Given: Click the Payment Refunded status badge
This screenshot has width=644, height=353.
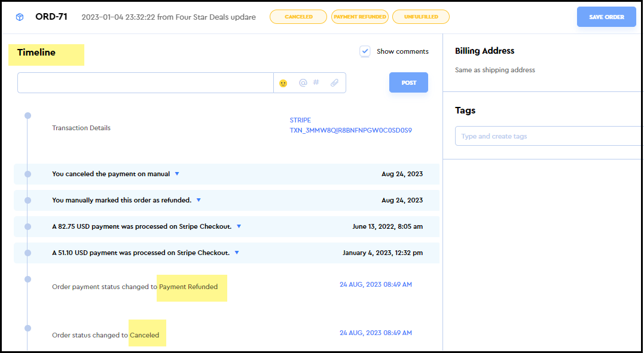Looking at the screenshot, I should click(x=359, y=17).
